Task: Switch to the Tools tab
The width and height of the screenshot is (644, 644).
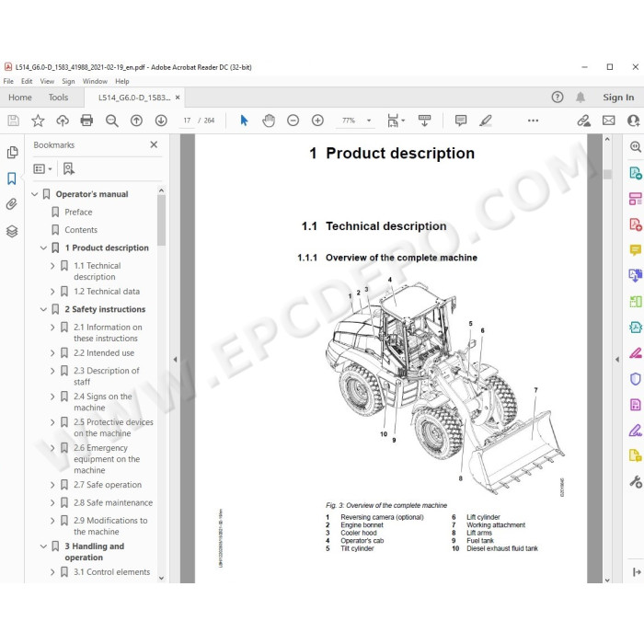Action: [58, 98]
